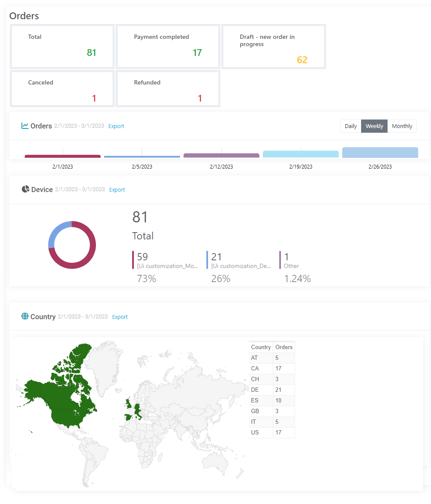Click the Canceled orders card

61,88
